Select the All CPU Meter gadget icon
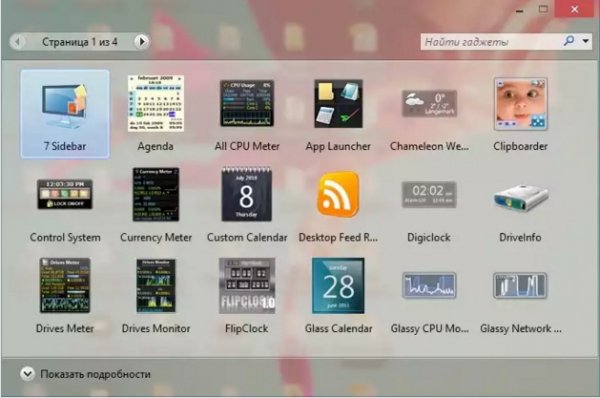The image size is (600, 398). pos(247,103)
